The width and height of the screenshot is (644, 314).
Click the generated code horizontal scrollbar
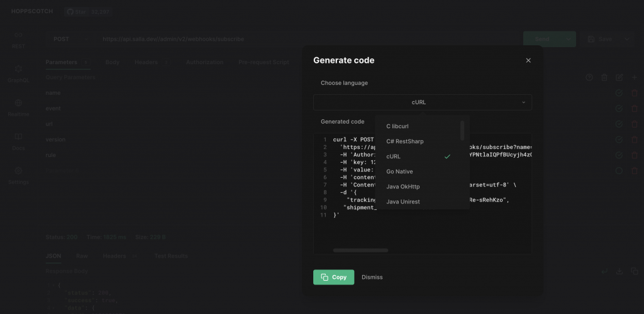(360, 250)
